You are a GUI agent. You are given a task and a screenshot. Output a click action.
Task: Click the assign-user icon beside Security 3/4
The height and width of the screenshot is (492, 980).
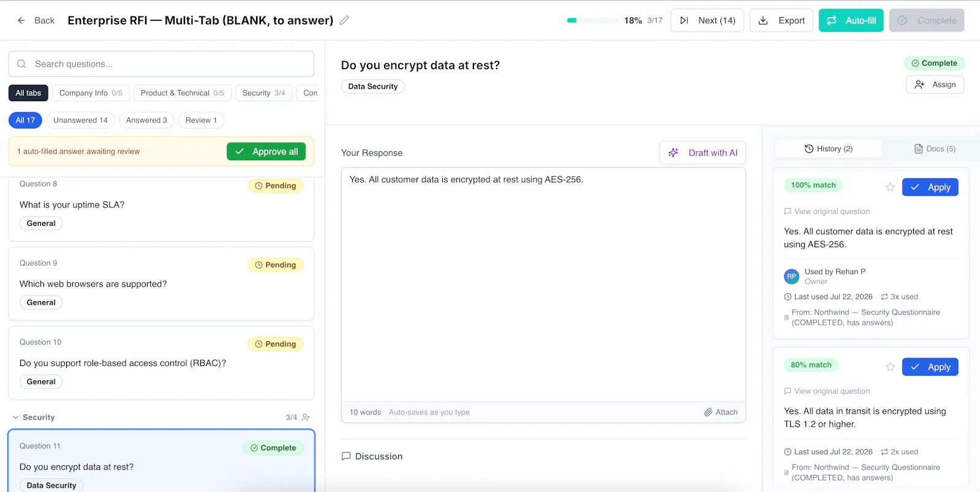[306, 417]
